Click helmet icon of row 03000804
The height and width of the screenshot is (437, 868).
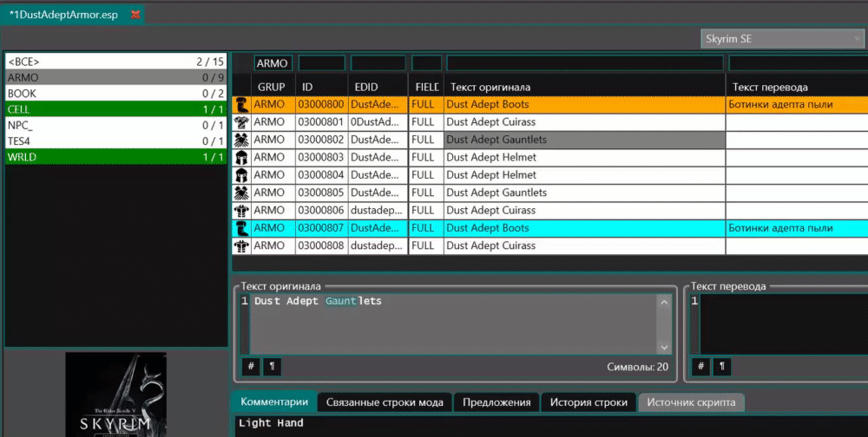pos(240,175)
